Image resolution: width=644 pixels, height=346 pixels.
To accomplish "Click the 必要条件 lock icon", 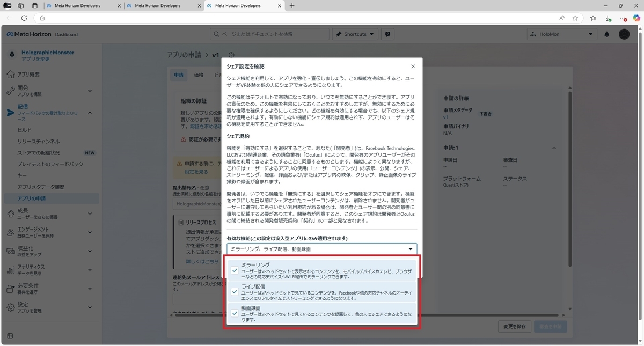I will point(11,289).
